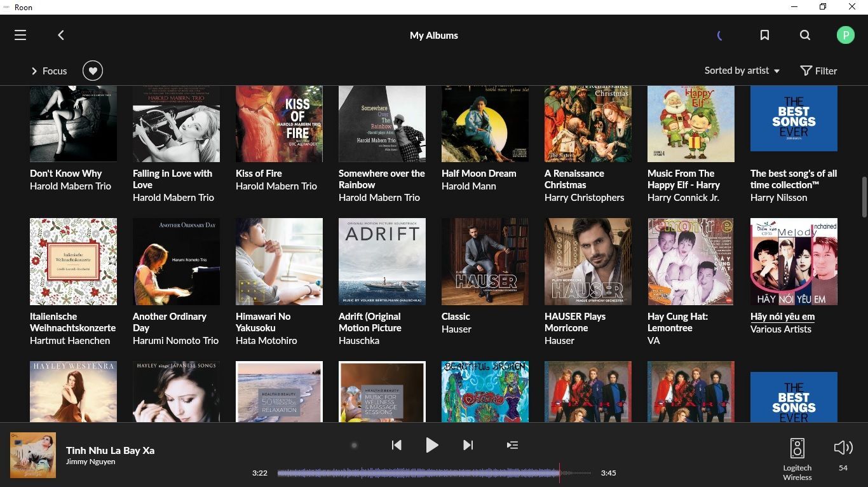
Task: Click artist name Hartmut Haenchen
Action: (70, 341)
